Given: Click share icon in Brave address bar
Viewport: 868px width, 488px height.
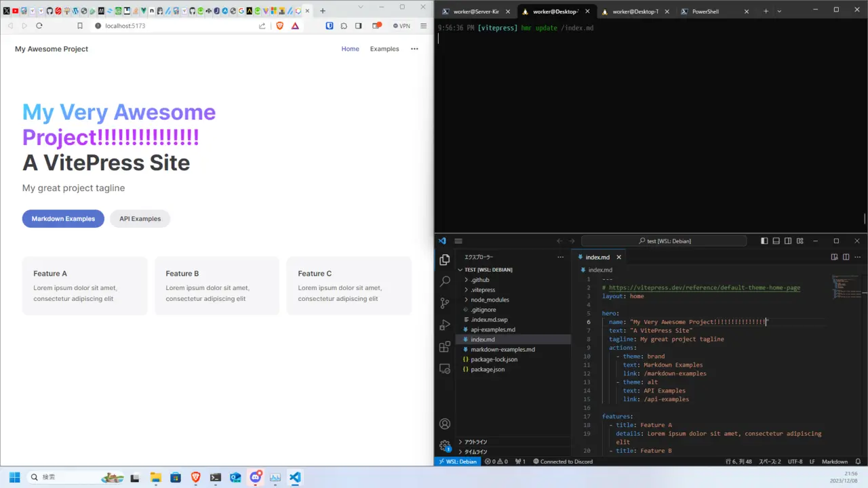Looking at the screenshot, I should pos(262,26).
